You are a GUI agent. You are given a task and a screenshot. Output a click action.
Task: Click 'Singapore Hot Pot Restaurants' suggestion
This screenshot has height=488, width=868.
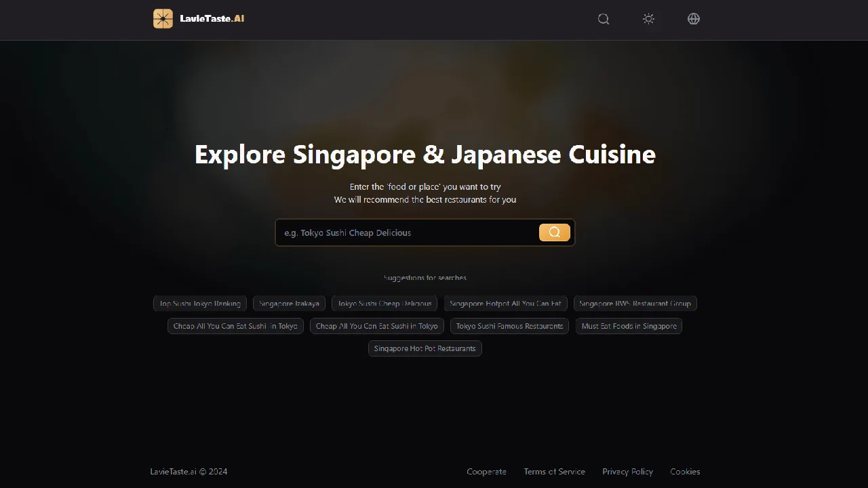[425, 348]
